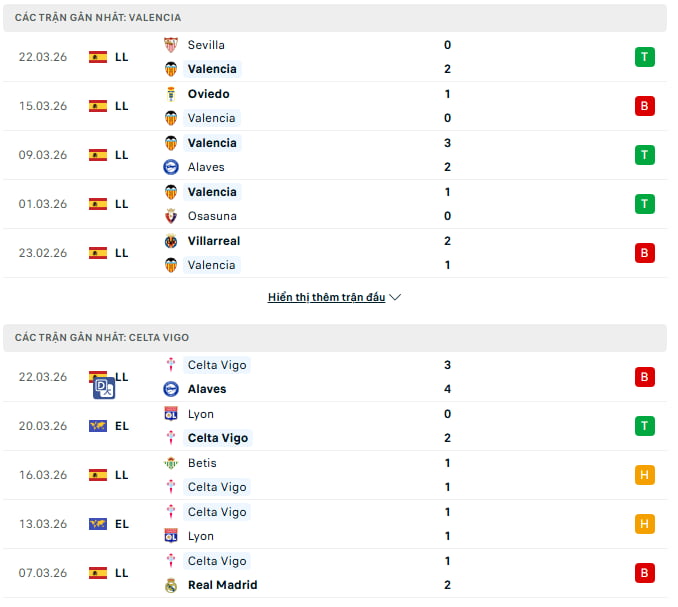The width and height of the screenshot is (678, 607).
Task: Click the Villarreal club crest icon
Action: coord(171,241)
